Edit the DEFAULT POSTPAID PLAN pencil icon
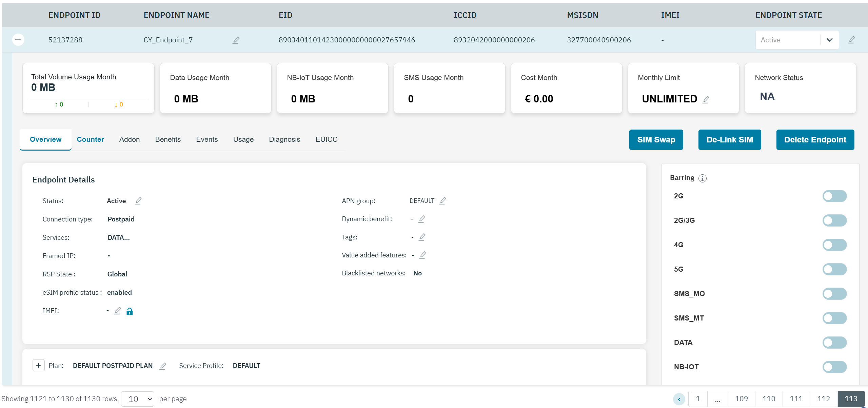 pos(163,366)
